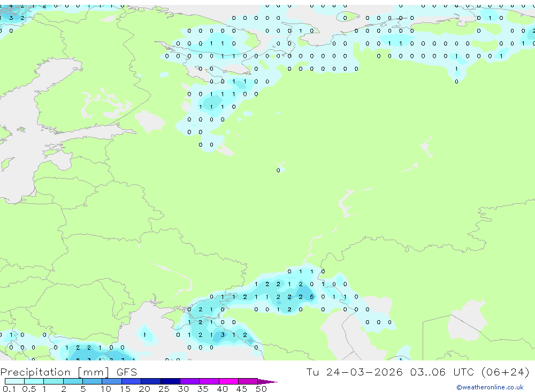Click the 25–30 mm legend color swatch
The image size is (535, 392).
pyautogui.click(x=170, y=381)
